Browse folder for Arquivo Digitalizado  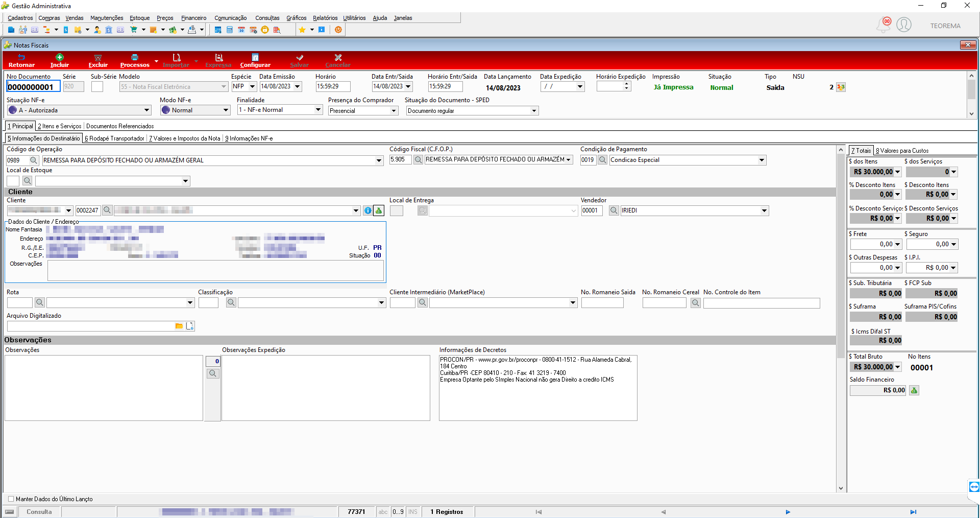point(179,326)
